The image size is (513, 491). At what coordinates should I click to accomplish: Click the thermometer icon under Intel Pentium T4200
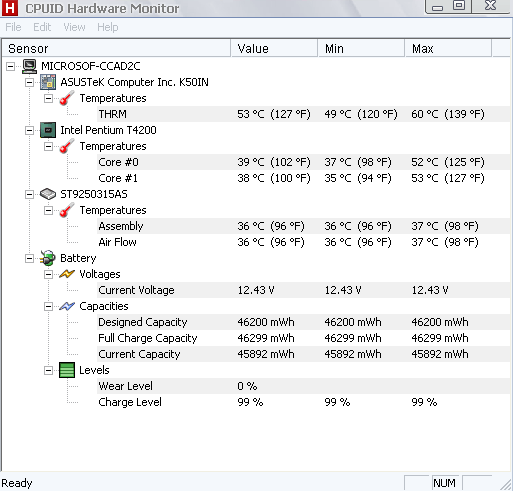click(x=67, y=146)
